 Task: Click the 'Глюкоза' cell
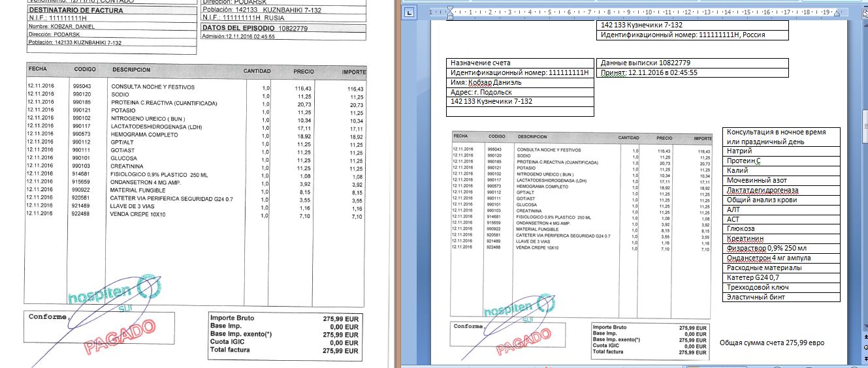coord(782,229)
